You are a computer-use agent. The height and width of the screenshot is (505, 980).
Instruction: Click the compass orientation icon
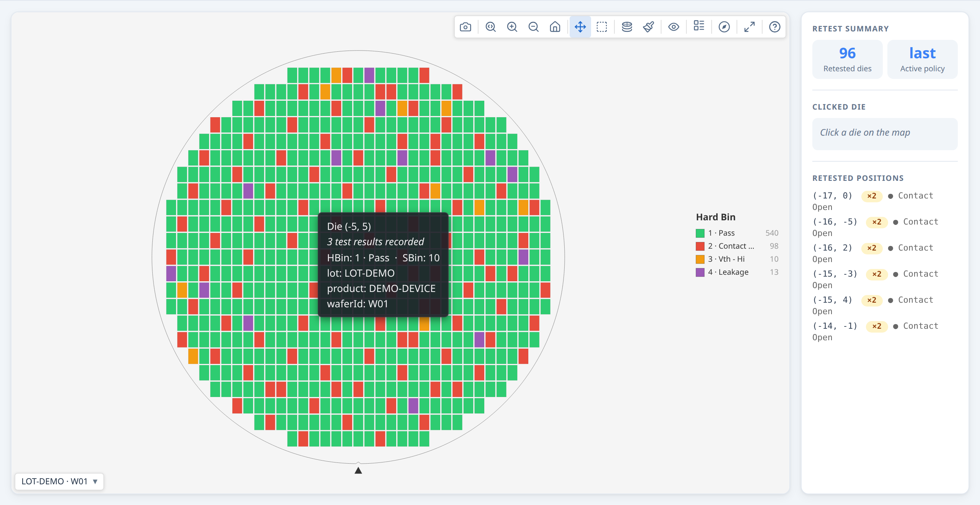724,27
